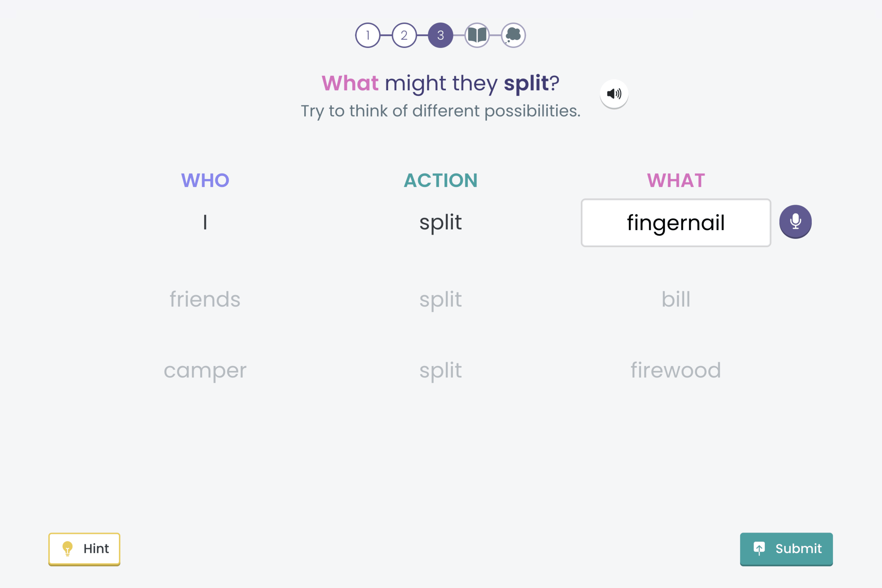Screen dimensions: 882x588
Task: Click the previous answer 'bill'
Action: click(676, 299)
